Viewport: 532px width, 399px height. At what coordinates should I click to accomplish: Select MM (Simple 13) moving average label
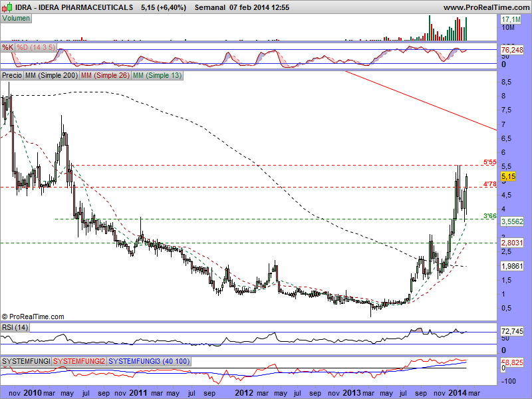coord(157,75)
